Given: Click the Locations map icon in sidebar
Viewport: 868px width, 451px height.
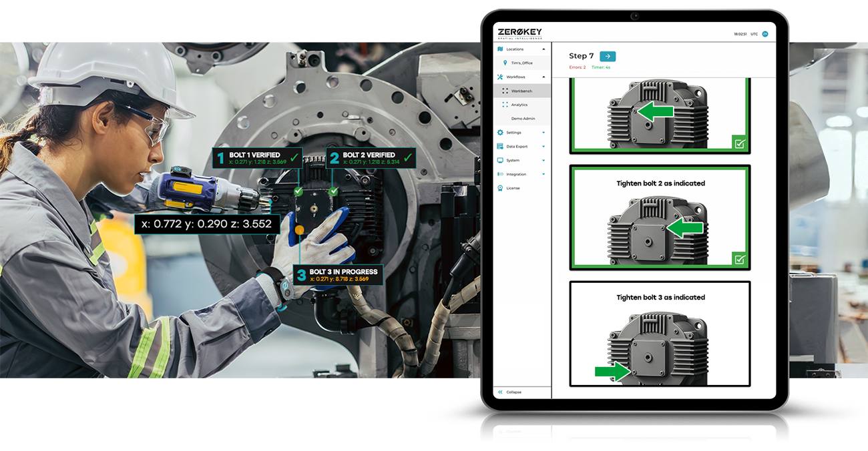Looking at the screenshot, I should point(500,49).
